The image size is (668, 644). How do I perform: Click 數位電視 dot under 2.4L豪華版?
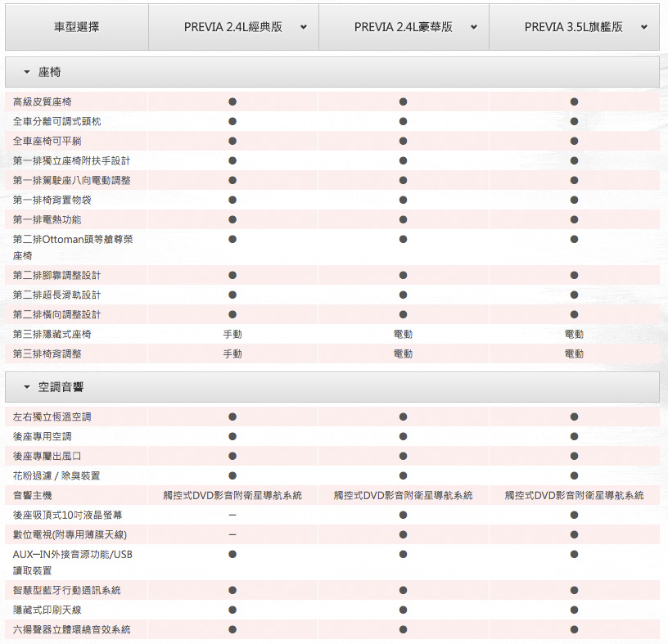pyautogui.click(x=403, y=534)
